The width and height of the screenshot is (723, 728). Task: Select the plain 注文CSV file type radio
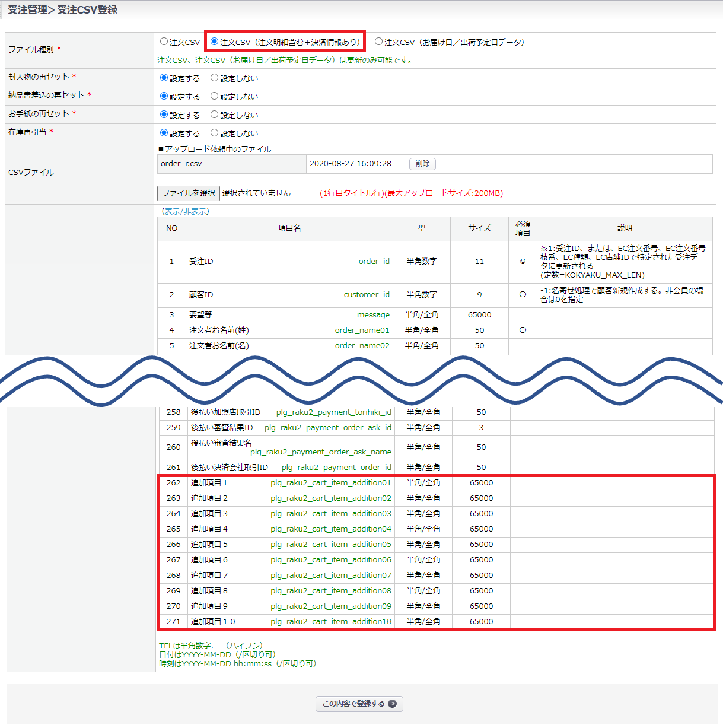[x=164, y=42]
